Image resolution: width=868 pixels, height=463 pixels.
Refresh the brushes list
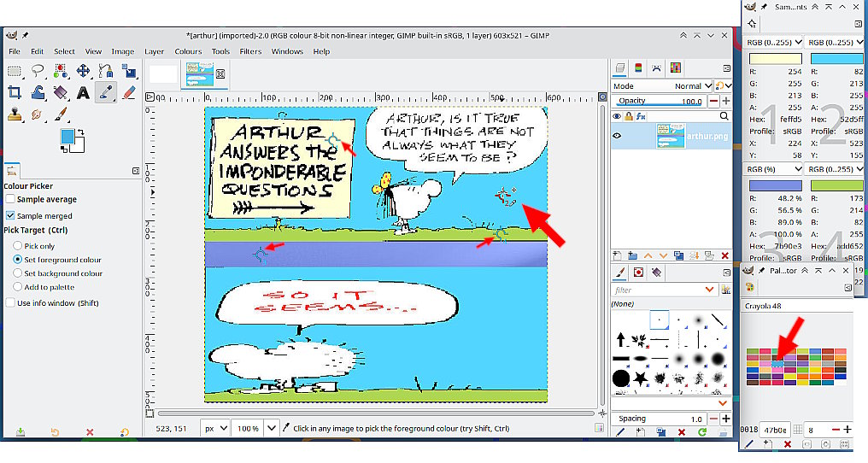pos(702,432)
